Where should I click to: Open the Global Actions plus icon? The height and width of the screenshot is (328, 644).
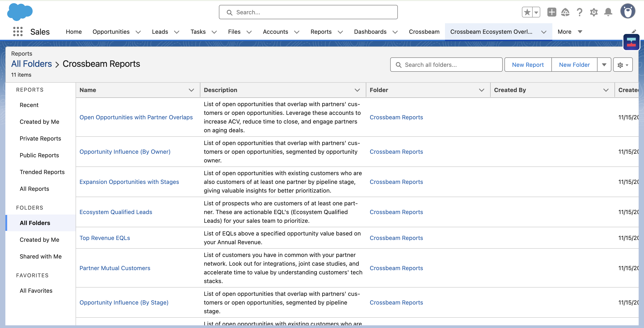551,12
